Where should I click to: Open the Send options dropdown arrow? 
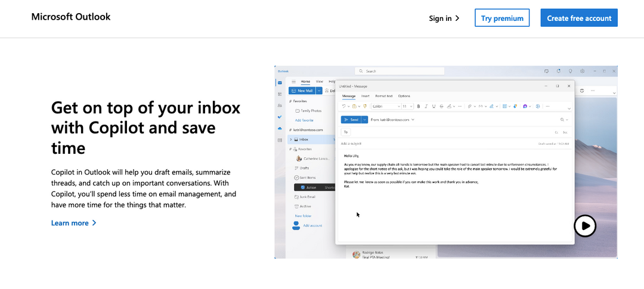[365, 119]
